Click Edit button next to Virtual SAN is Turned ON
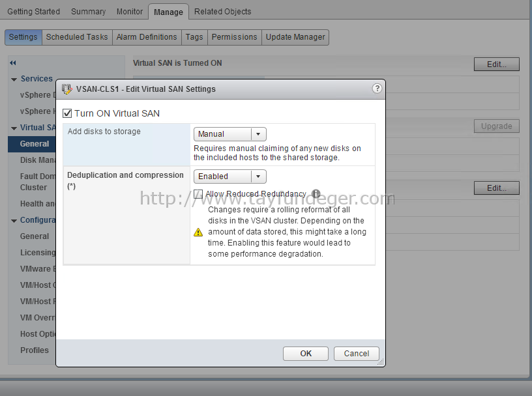 tap(497, 64)
